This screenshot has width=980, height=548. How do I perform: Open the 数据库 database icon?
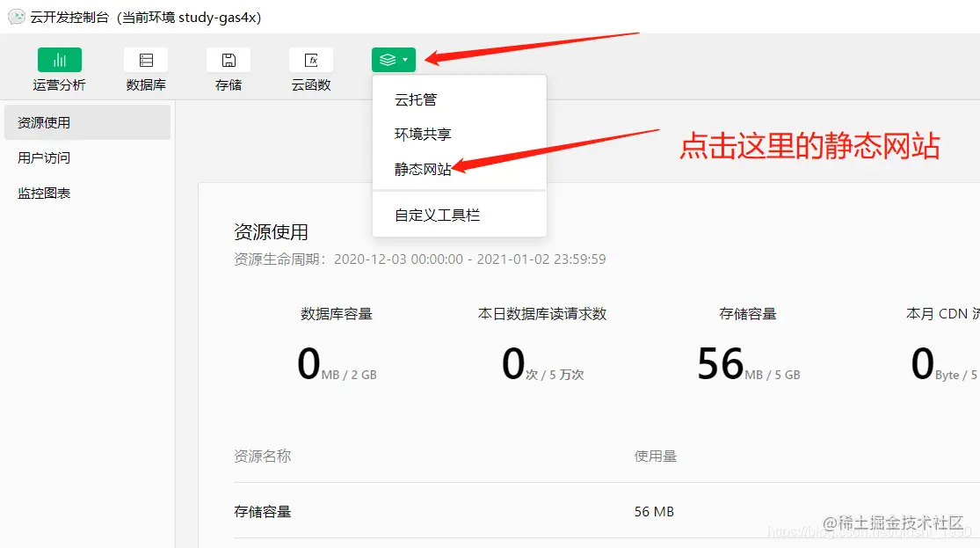(146, 60)
